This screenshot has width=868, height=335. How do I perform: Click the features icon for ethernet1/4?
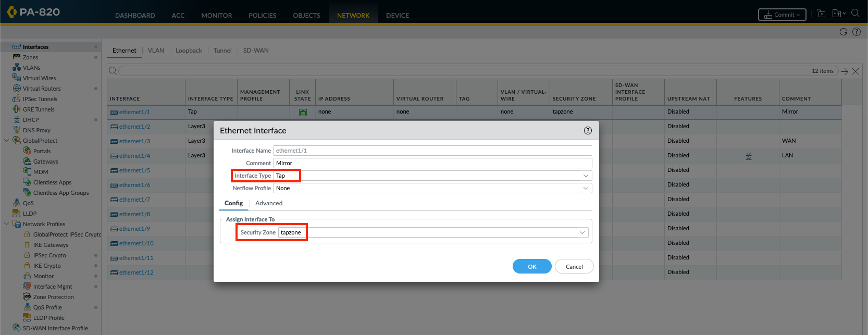pyautogui.click(x=748, y=156)
